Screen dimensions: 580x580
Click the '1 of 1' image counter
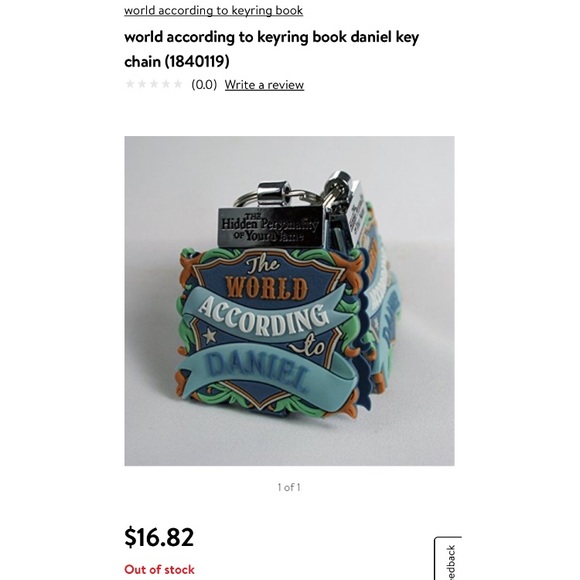coord(289,487)
